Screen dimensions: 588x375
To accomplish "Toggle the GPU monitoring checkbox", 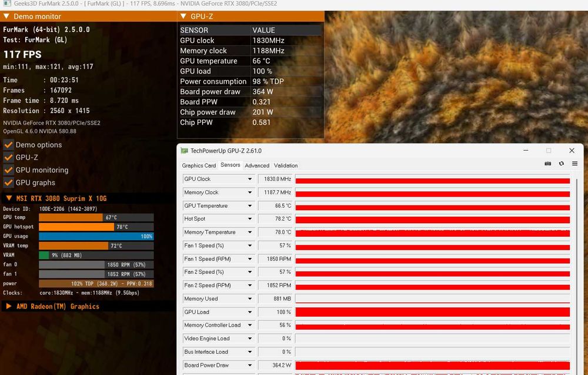I will click(x=8, y=170).
